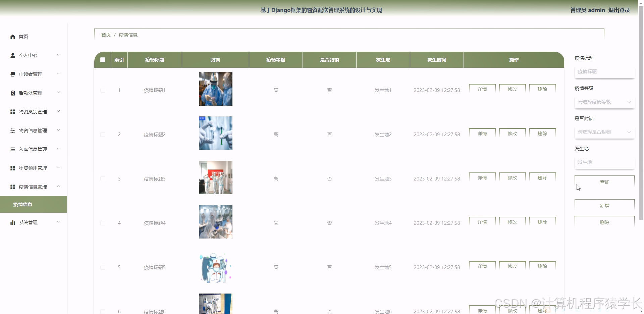This screenshot has width=644, height=314.
Task: Click 退出登录 to log out
Action: click(x=619, y=10)
